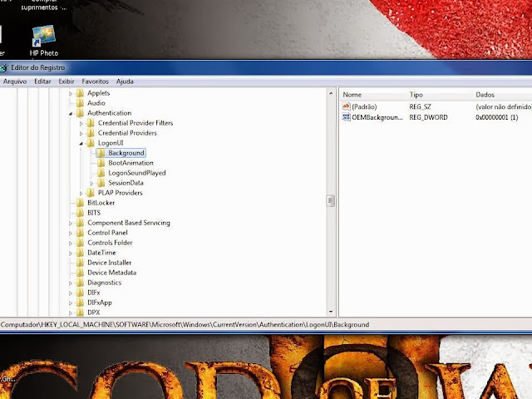The height and width of the screenshot is (399, 532).
Task: Click the LogonUI folder icon
Action: (x=91, y=143)
